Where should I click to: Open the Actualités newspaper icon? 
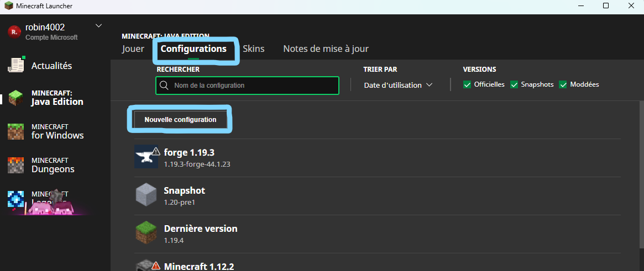pyautogui.click(x=17, y=66)
